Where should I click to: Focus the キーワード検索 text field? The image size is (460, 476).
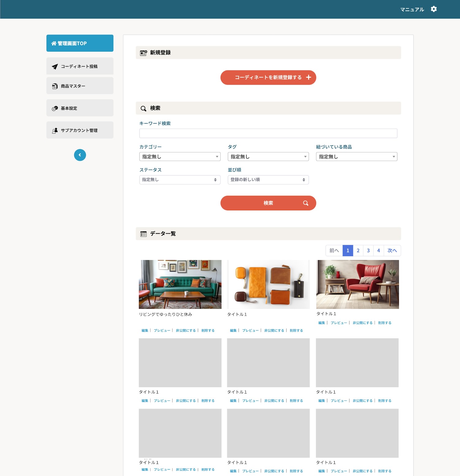click(268, 133)
